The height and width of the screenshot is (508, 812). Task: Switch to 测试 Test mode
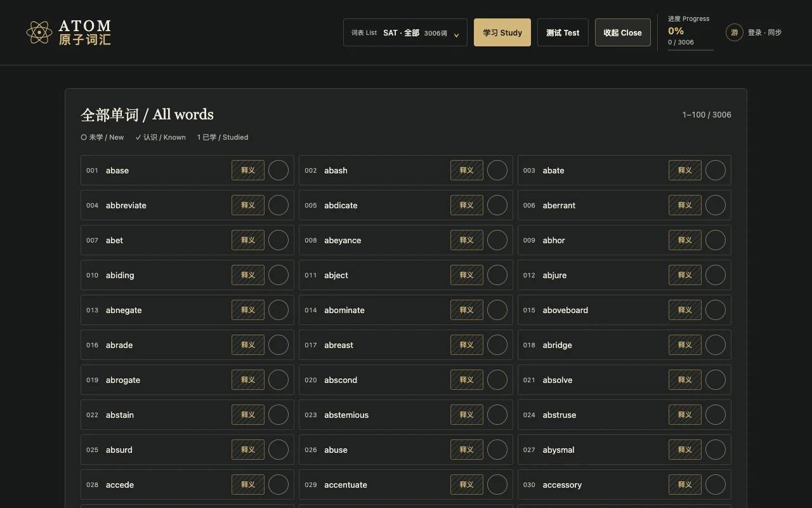coord(563,32)
